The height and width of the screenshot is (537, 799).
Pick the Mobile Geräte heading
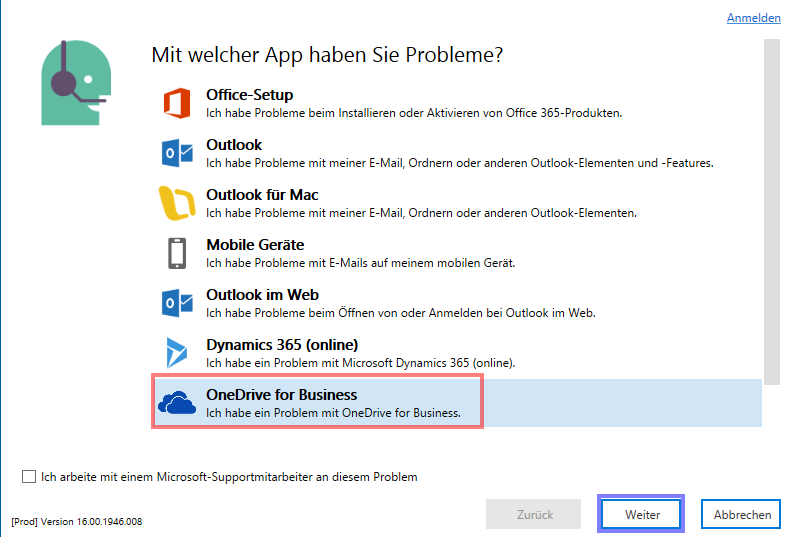coord(255,245)
